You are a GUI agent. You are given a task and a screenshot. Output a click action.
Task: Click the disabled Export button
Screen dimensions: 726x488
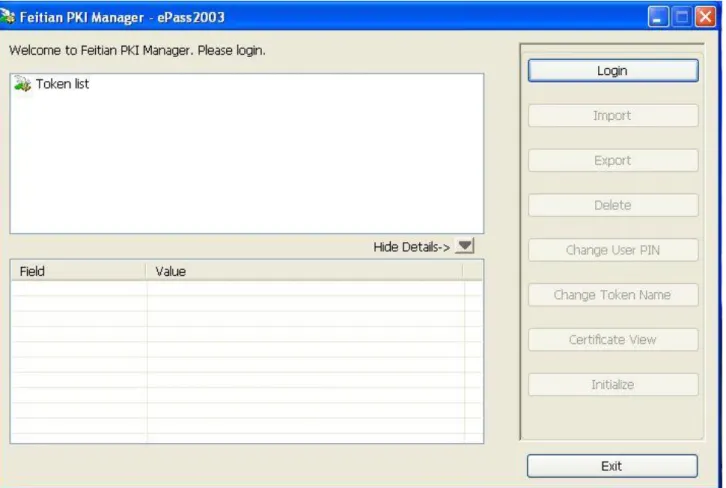click(x=613, y=160)
